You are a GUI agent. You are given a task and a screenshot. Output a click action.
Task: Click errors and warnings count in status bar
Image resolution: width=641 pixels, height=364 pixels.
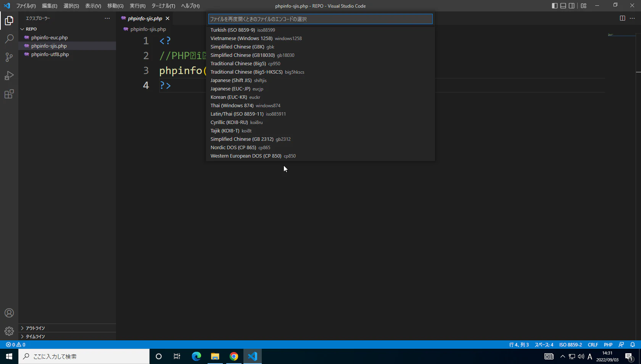point(16,345)
